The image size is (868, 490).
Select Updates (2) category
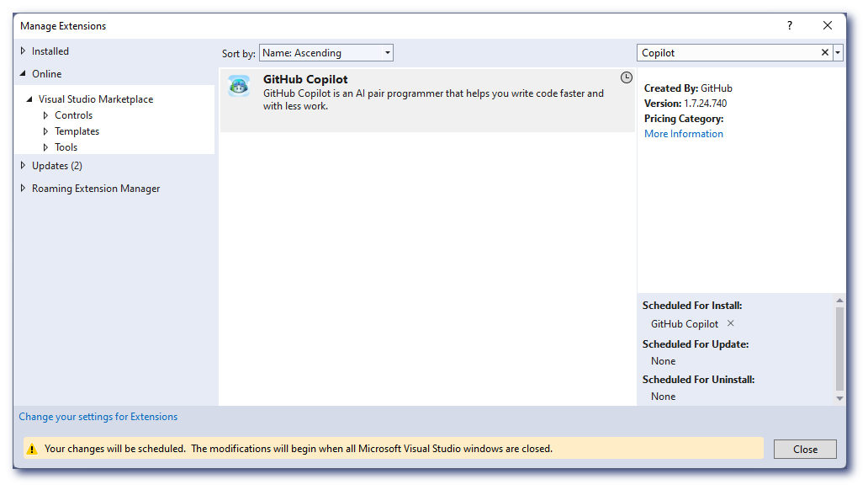(x=57, y=166)
